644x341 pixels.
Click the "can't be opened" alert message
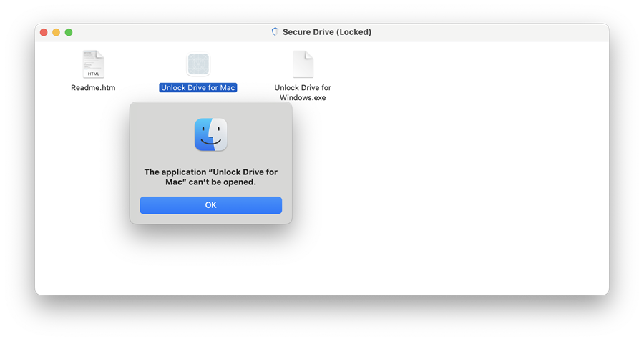point(210,177)
